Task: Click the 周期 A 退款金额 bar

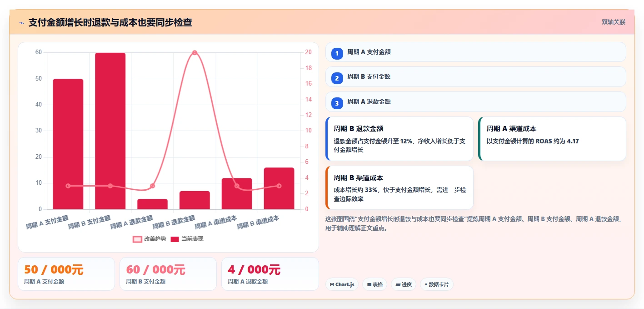Action: (x=152, y=204)
